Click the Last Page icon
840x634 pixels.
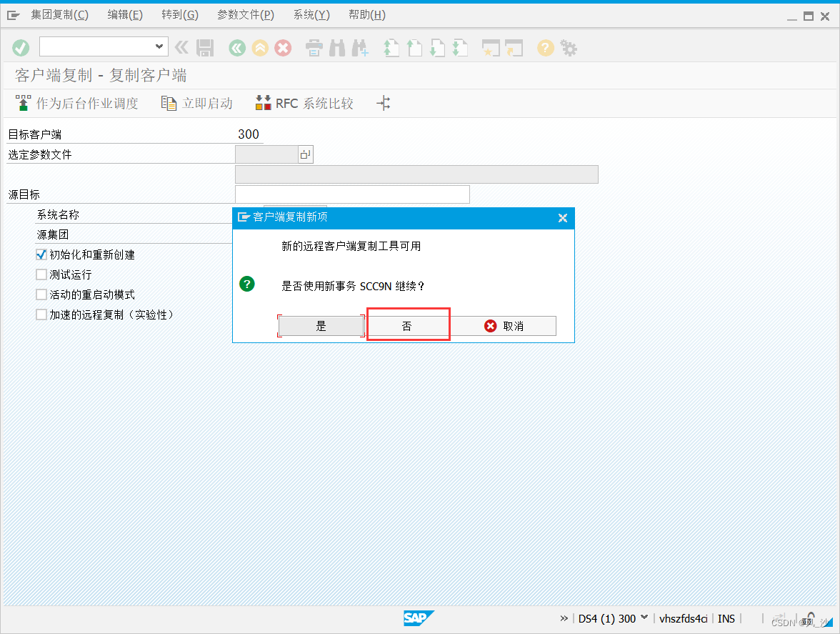pos(460,48)
